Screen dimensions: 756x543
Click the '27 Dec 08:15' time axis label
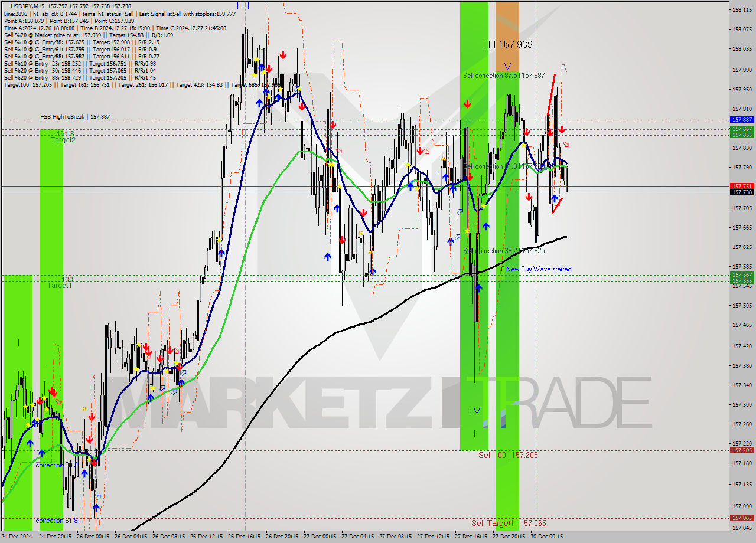click(396, 537)
